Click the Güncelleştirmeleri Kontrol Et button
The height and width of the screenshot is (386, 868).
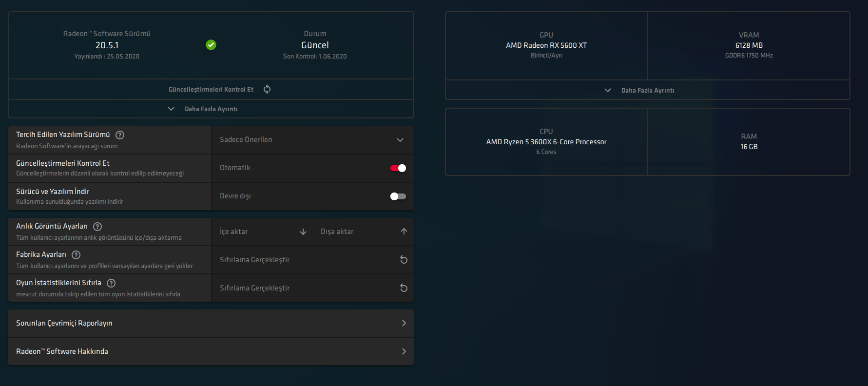click(x=211, y=89)
